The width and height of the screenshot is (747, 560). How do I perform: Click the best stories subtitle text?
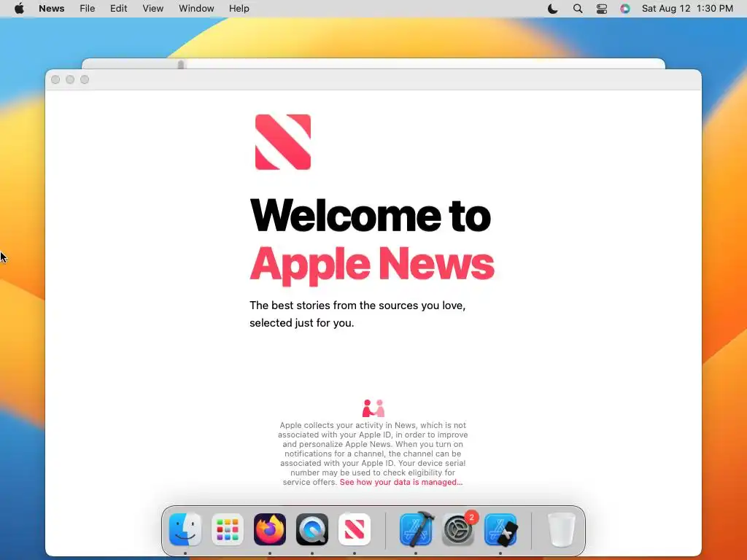coord(357,314)
